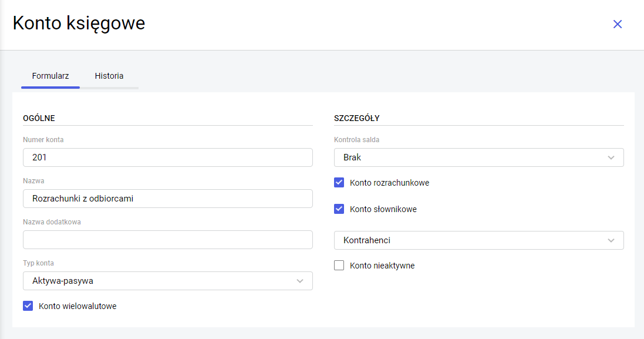
Task: Click the empty Nazwa dodatkowa field
Action: [167, 240]
